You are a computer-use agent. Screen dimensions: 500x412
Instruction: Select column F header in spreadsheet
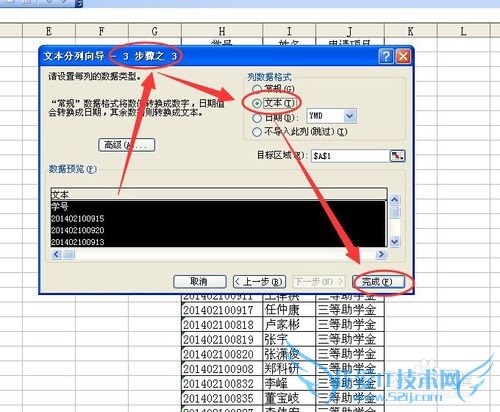pos(102,31)
